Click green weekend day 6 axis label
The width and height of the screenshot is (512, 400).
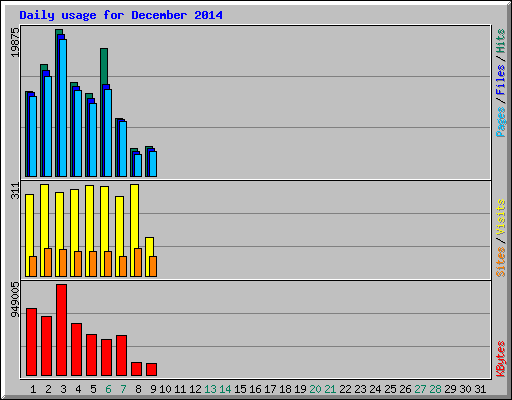(x=108, y=389)
